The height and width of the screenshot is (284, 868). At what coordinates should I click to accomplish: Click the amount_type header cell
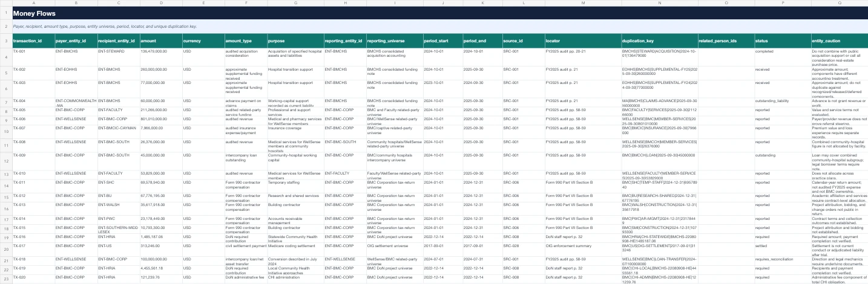pyautogui.click(x=245, y=41)
